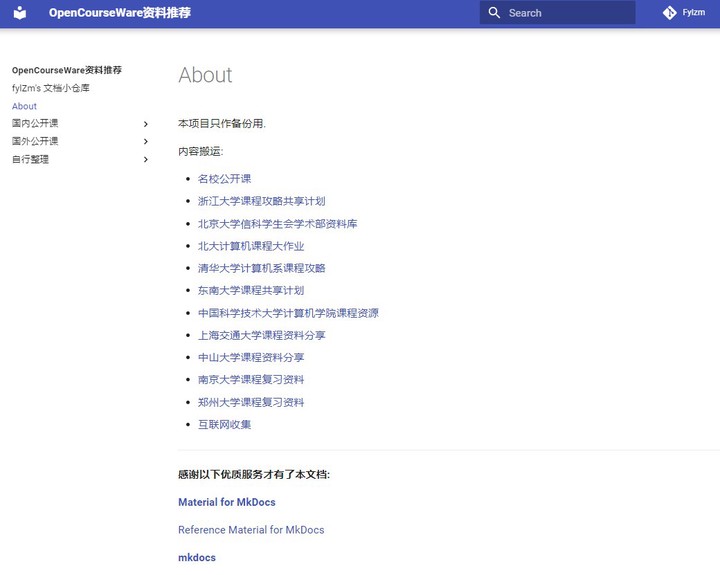The image size is (720, 575).
Task: Focus the Search input field
Action: pos(557,13)
